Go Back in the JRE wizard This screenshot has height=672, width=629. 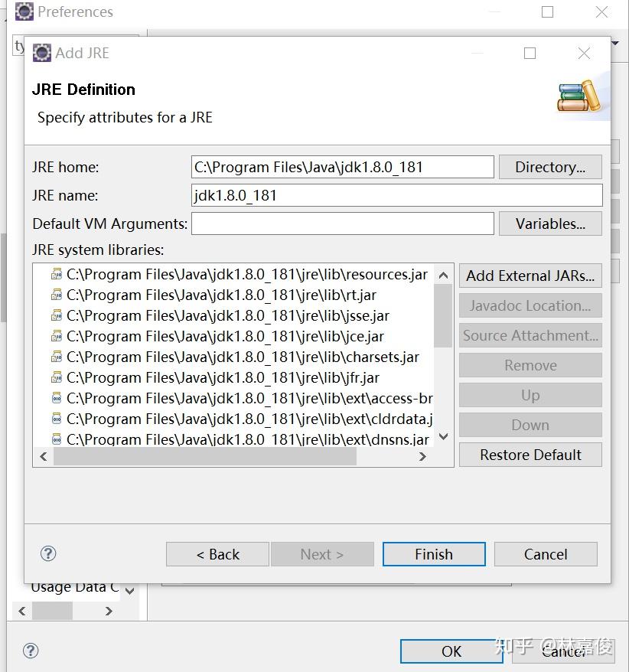[217, 554]
